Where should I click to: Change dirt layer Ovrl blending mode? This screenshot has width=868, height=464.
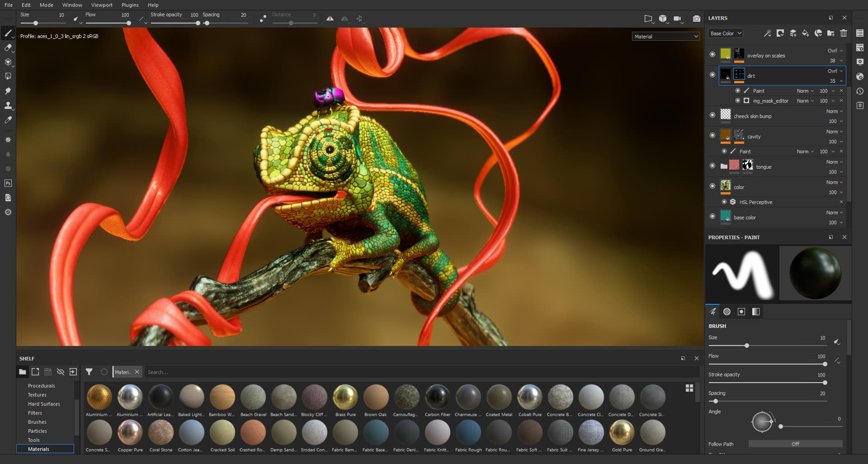[x=835, y=71]
